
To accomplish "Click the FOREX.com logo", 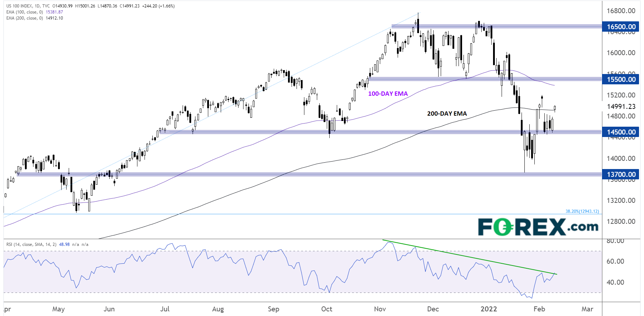I will click(x=538, y=227).
